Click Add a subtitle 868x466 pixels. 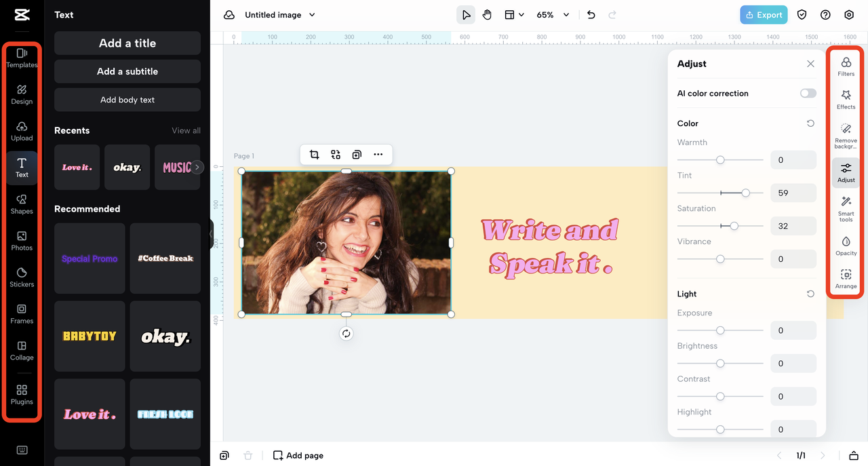127,71
